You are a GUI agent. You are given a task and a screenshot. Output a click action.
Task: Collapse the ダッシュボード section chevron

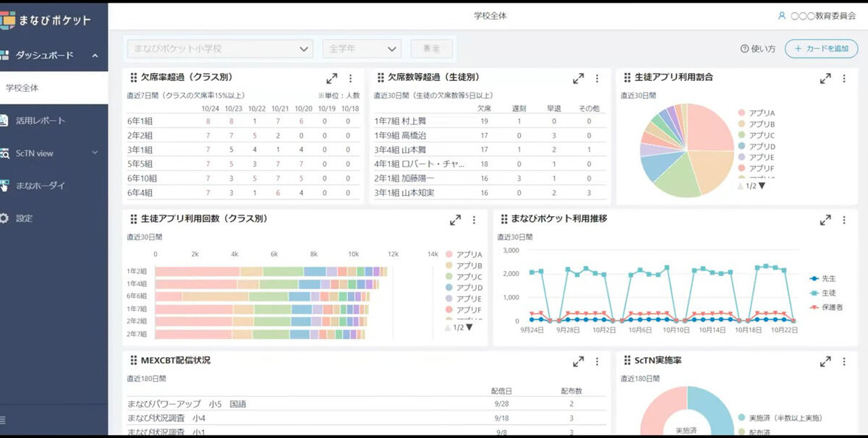95,56
